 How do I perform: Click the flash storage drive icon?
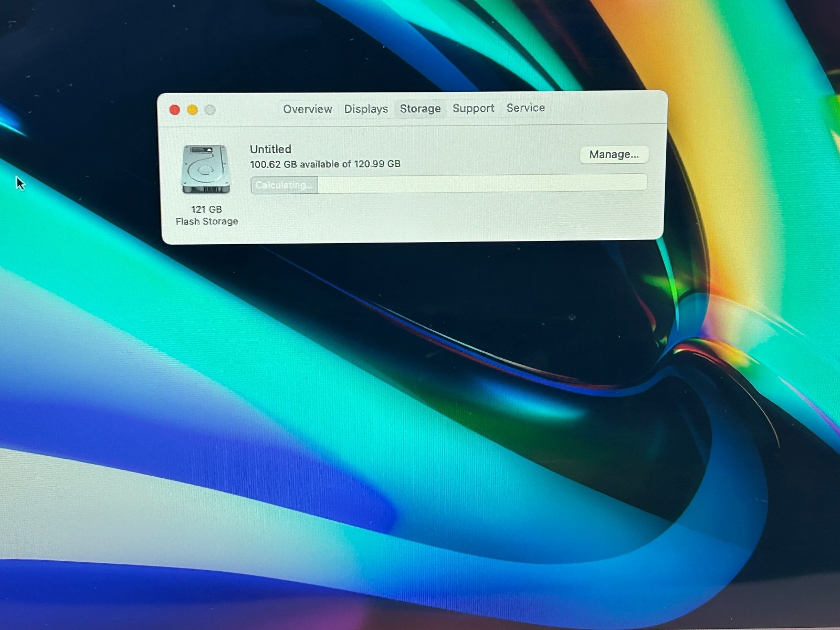click(x=206, y=169)
